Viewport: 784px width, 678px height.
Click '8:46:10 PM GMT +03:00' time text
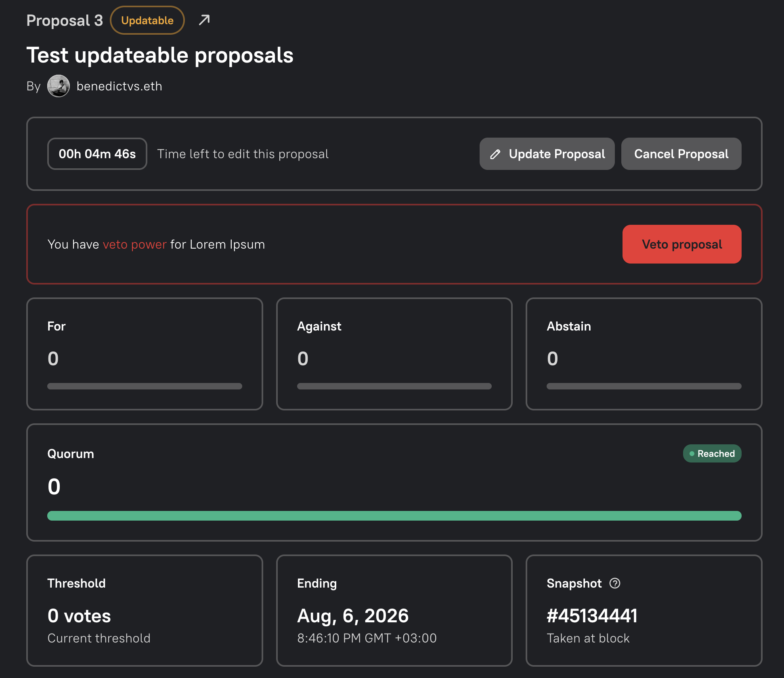click(x=367, y=638)
